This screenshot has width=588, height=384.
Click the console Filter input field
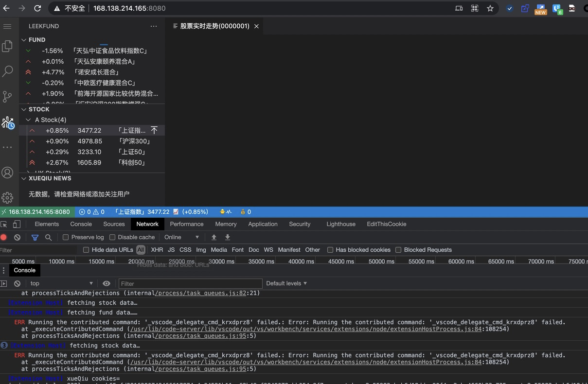coord(190,283)
